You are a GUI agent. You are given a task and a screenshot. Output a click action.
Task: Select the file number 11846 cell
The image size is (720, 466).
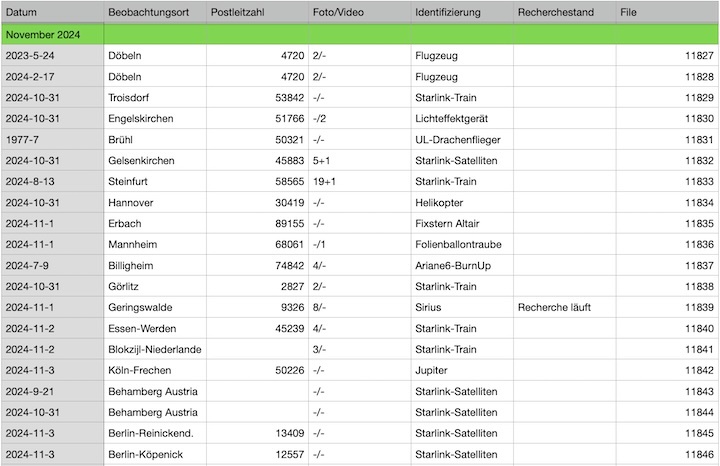699,454
